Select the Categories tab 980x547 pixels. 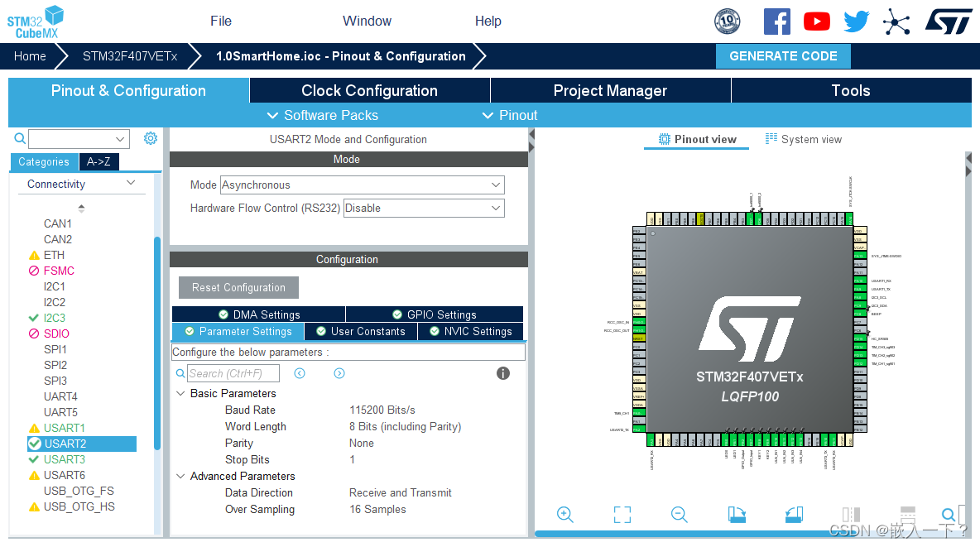pos(44,162)
